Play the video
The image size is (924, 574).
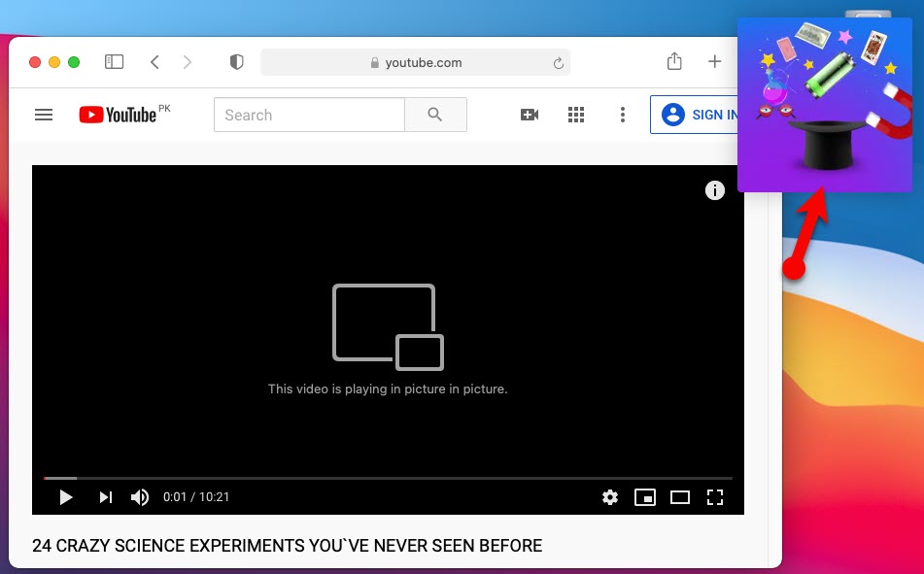point(66,497)
